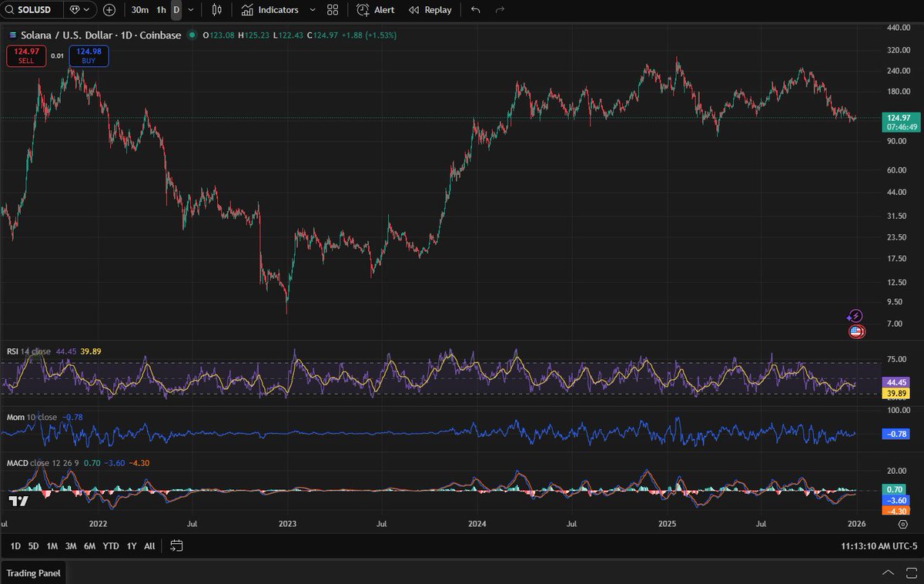Flag the SOLUSD symbol with the flag icon

click(x=75, y=10)
